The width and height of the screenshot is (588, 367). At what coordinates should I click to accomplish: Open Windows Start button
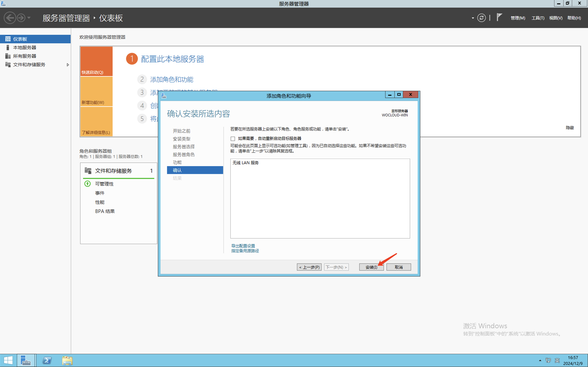[x=8, y=360]
